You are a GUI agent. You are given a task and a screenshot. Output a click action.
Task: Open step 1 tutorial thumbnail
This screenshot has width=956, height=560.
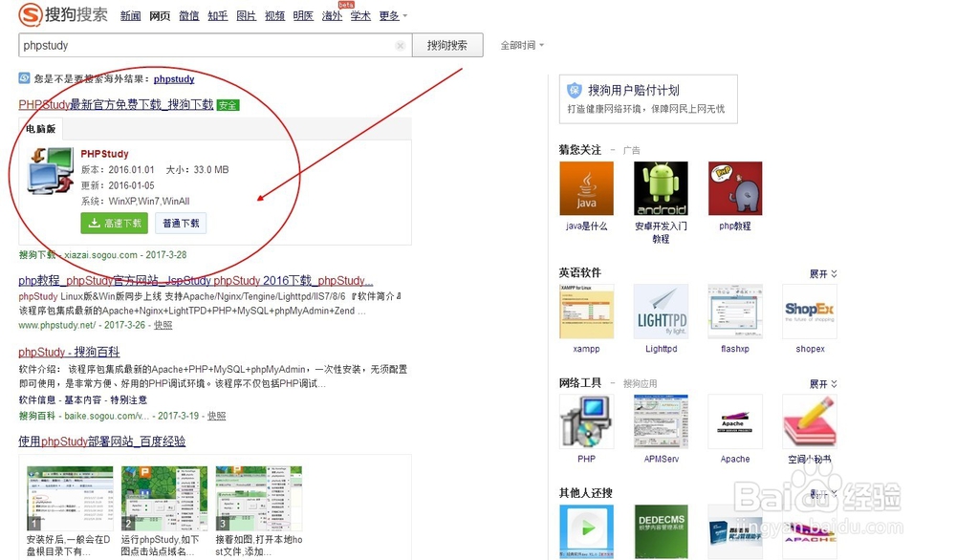pos(70,498)
